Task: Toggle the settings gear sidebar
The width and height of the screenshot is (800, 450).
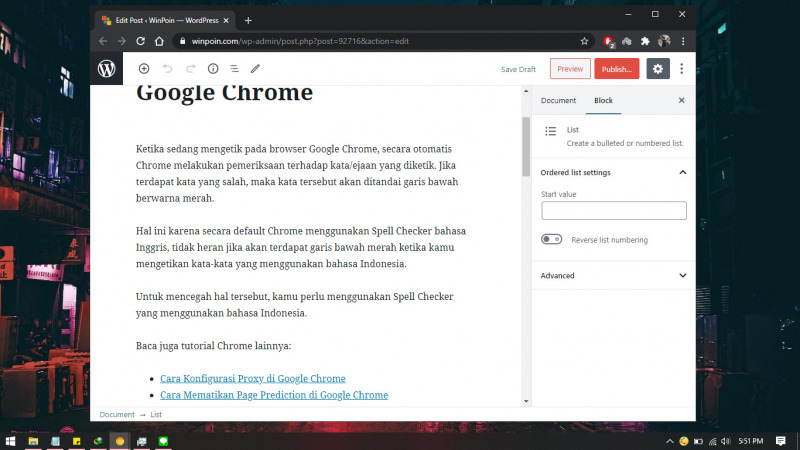Action: point(658,68)
